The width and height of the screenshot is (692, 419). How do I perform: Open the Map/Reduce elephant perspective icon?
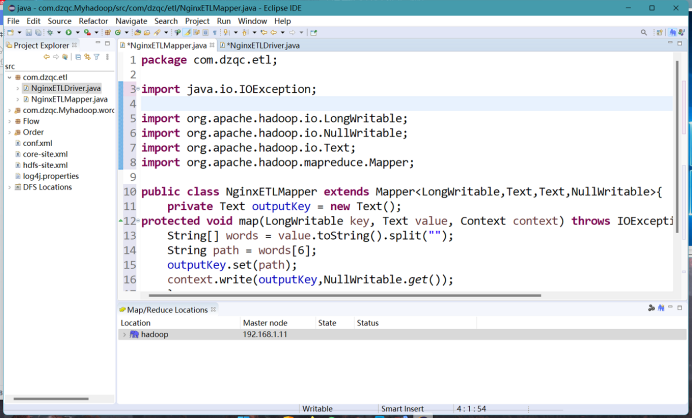click(672, 32)
